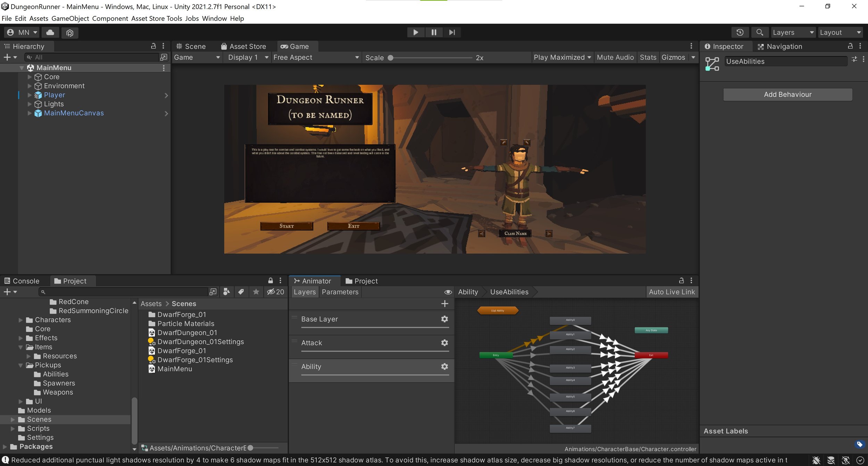868x466 pixels.
Task: Open the GameObject menu
Action: coord(70,18)
